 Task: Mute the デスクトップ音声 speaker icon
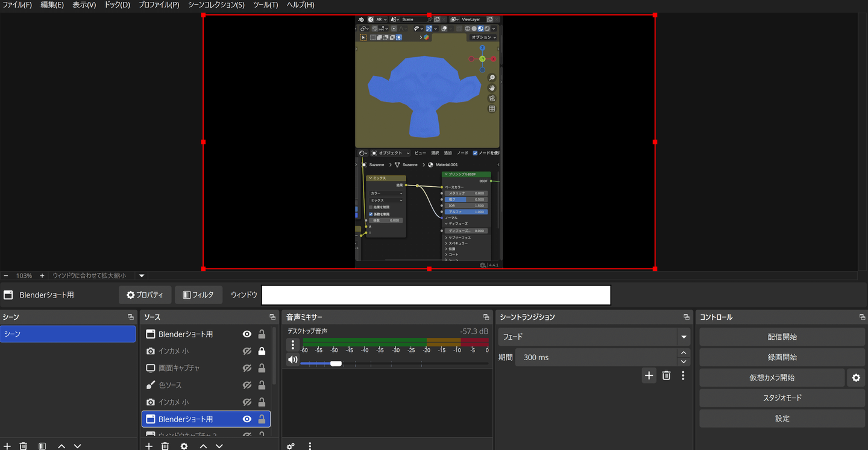pos(293,360)
